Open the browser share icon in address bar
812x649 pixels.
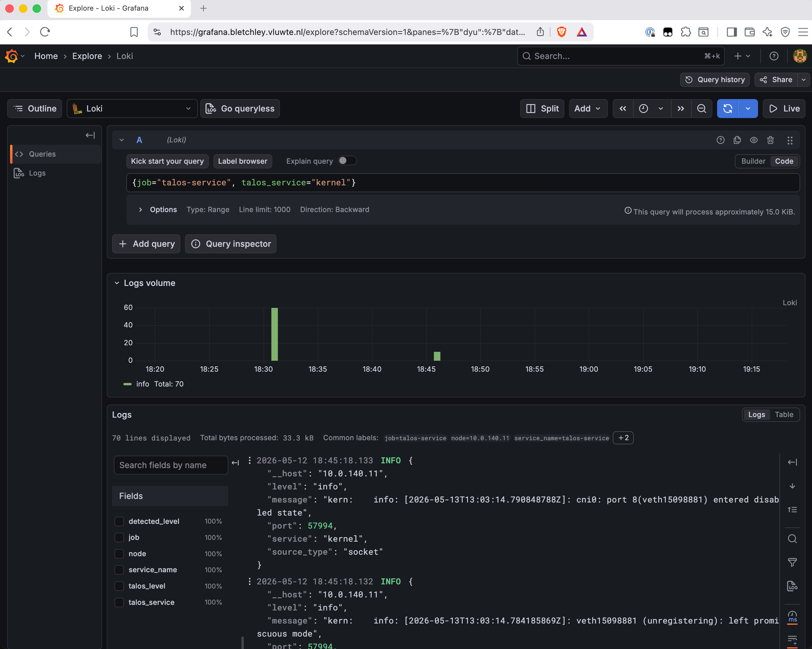(540, 32)
